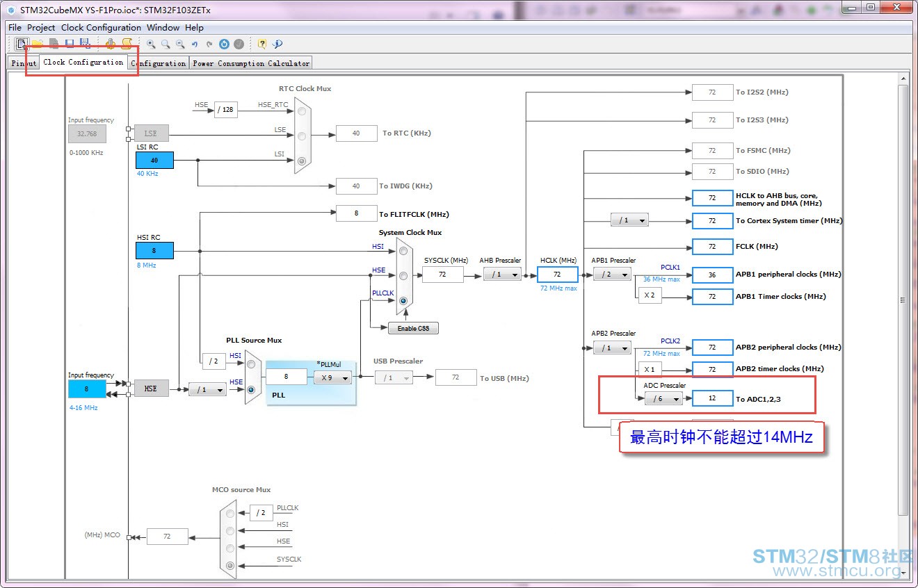This screenshot has width=918, height=588.
Task: Open the ADC Prescaler dropdown
Action: (x=663, y=399)
